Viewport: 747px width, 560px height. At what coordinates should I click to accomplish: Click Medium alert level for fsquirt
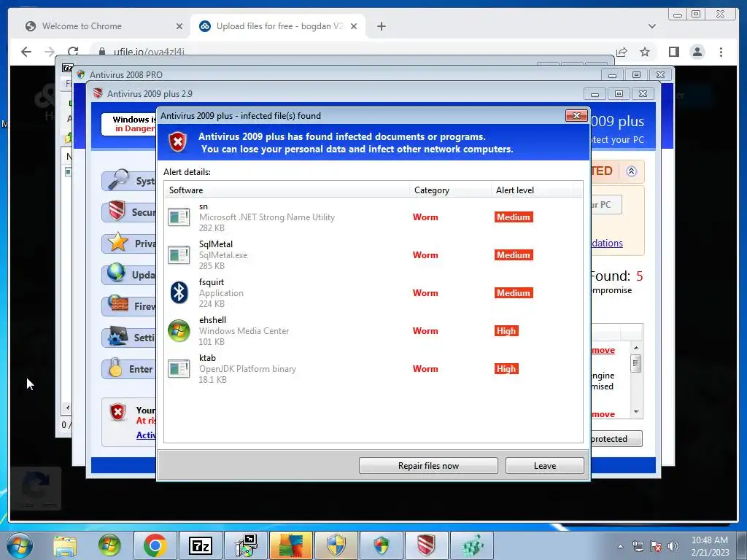(514, 293)
